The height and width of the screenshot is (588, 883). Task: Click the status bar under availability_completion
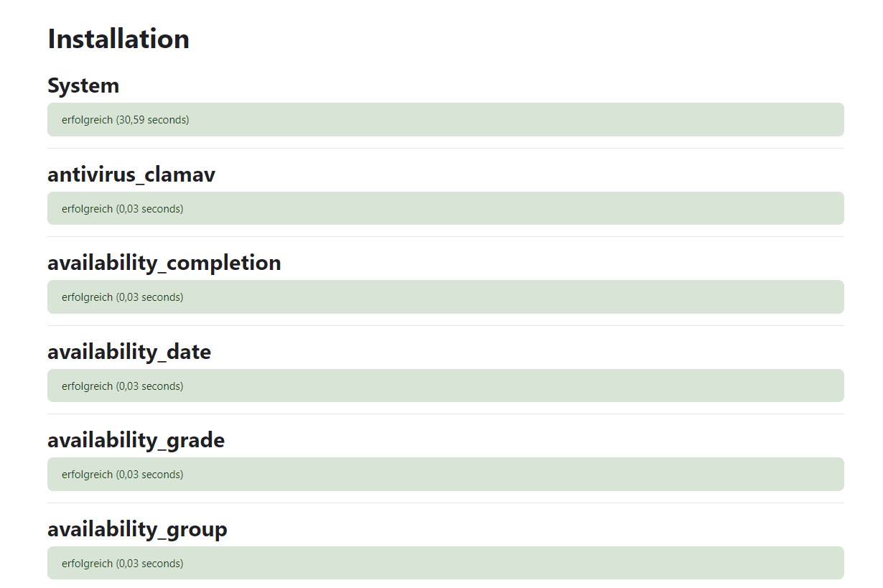point(445,297)
